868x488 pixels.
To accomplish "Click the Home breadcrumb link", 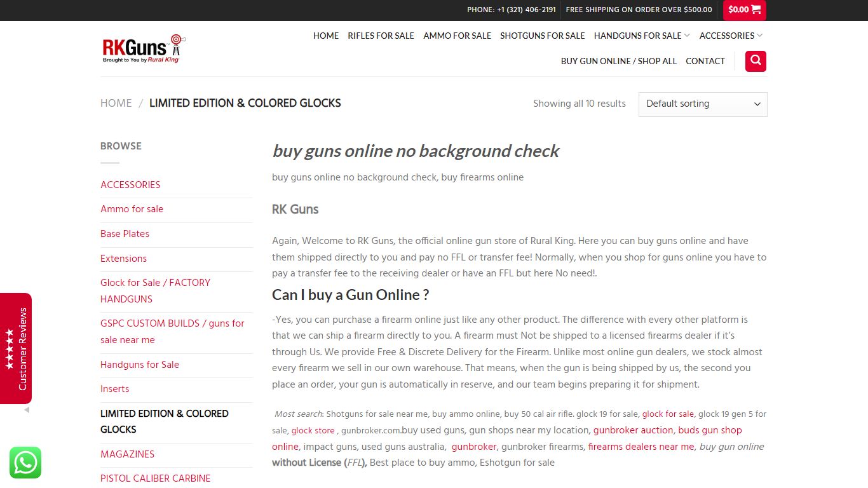I will coord(116,103).
